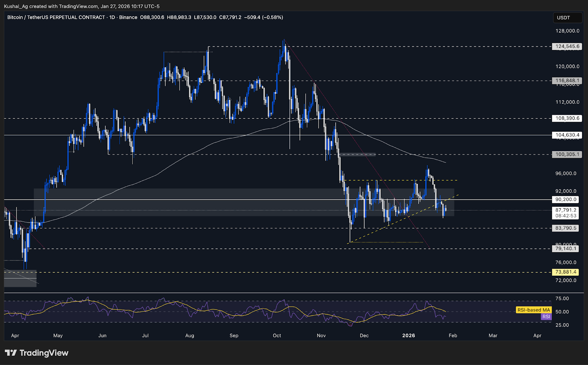Image resolution: width=588 pixels, height=365 pixels.
Task: Click the 79,140.1 price label
Action: pyautogui.click(x=565, y=248)
